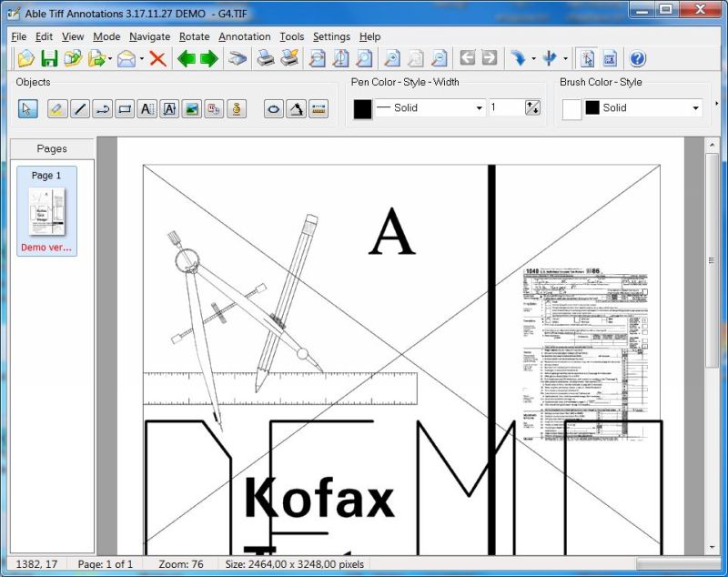Go to next page with green right arrow
The width and height of the screenshot is (728, 577).
tap(209, 59)
